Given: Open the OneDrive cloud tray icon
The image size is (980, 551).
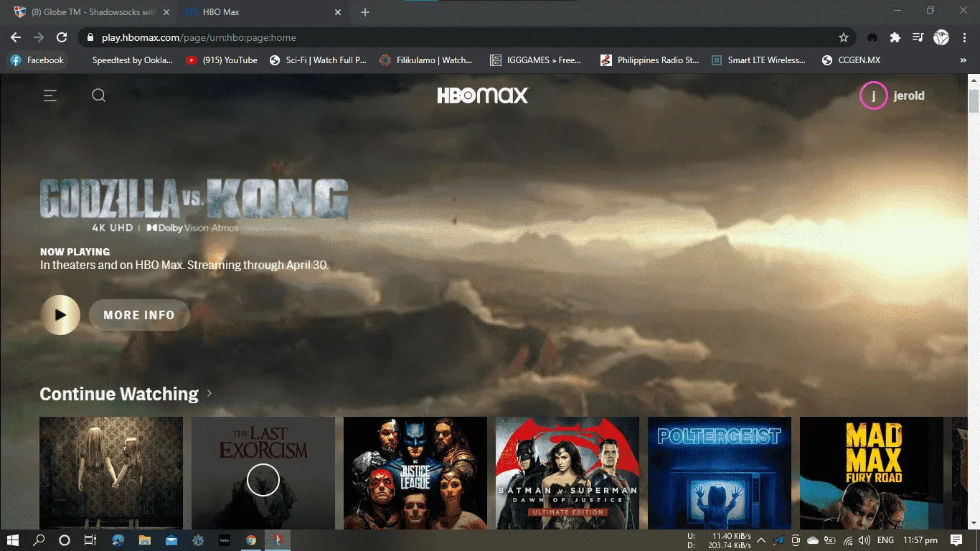Looking at the screenshot, I should point(813,540).
